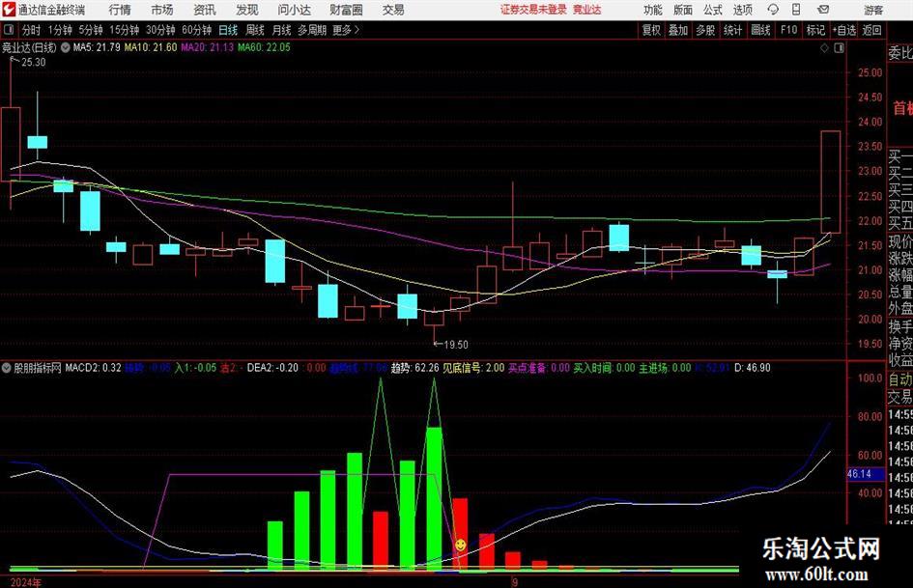Open the 功能 menu

point(653,10)
